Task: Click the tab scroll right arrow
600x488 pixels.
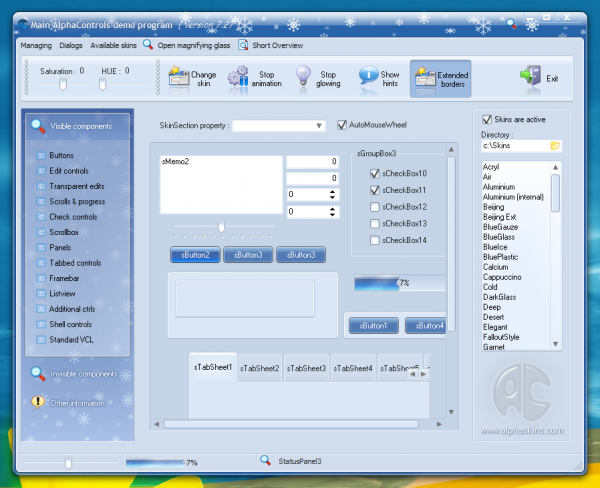Action: (x=423, y=374)
